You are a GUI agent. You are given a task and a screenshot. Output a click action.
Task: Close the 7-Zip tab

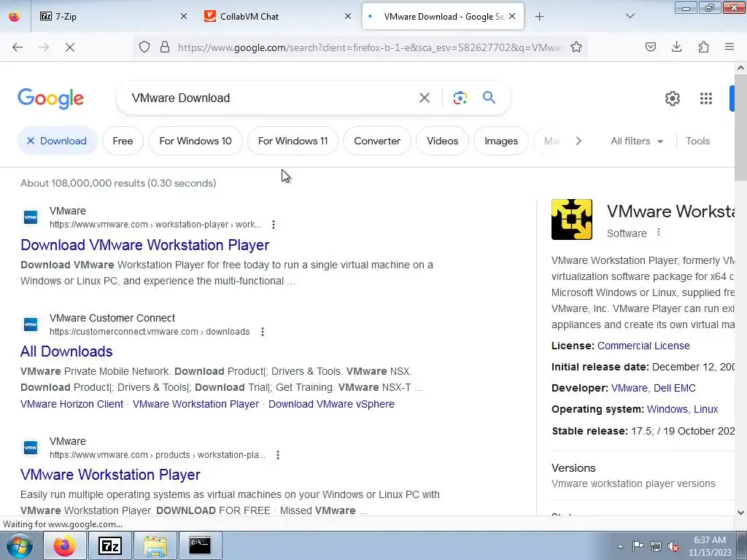(x=184, y=16)
